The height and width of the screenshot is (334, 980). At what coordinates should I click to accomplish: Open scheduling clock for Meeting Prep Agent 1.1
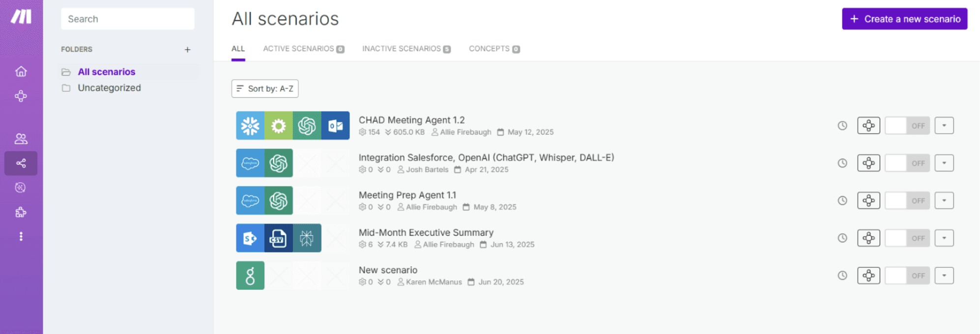coord(842,200)
